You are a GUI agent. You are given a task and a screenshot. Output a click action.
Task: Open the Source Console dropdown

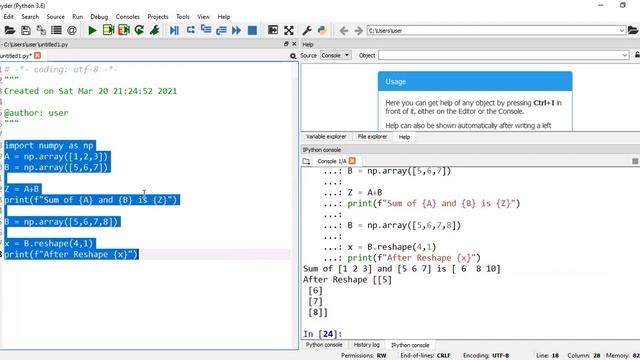point(336,55)
